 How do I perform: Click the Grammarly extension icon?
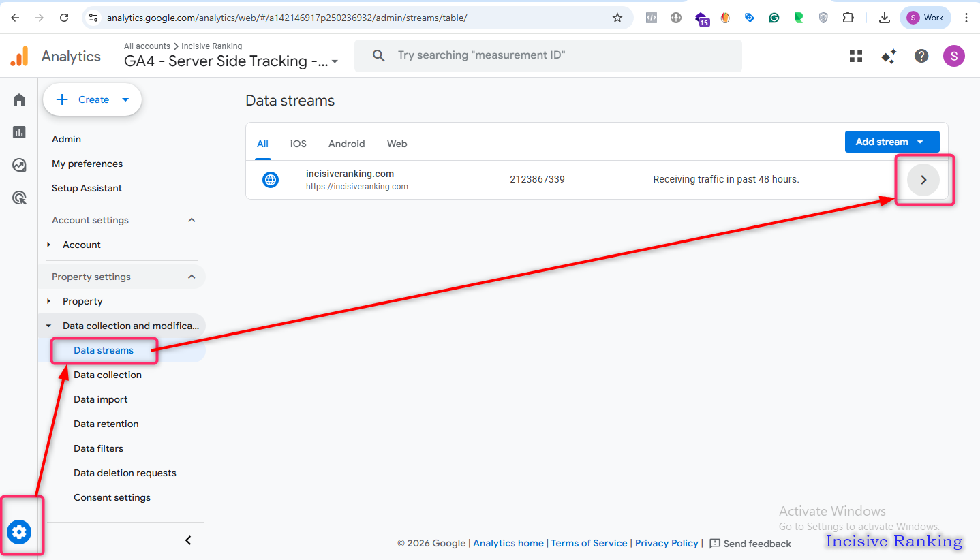[x=774, y=18]
